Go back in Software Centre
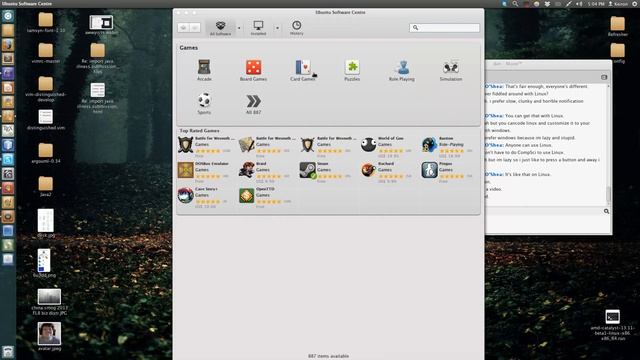 pyautogui.click(x=184, y=27)
